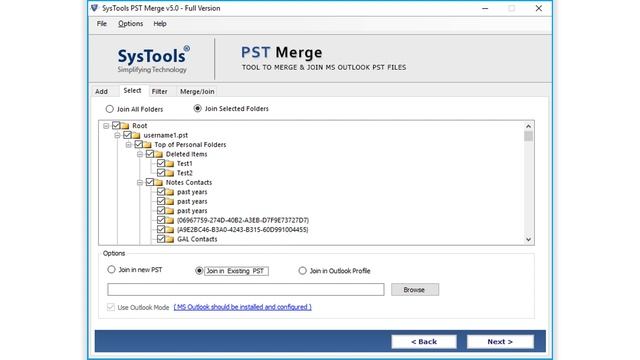
Task: Open the File menu
Action: (x=102, y=24)
